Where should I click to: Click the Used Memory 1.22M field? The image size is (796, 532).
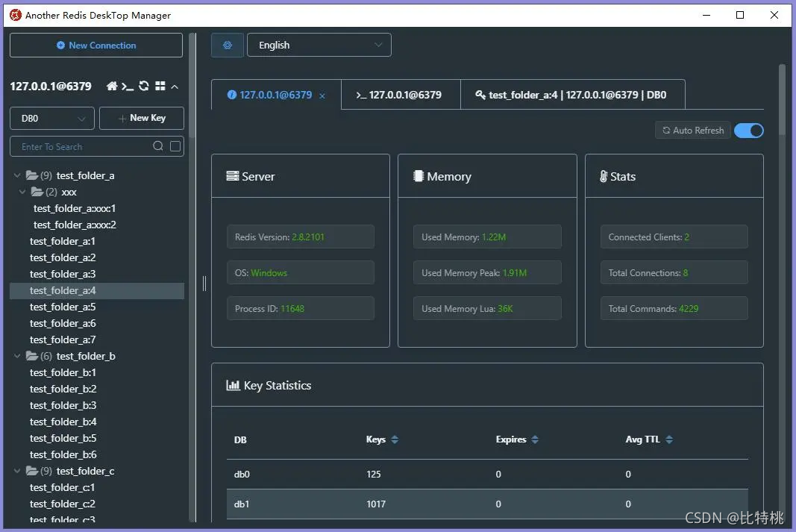pos(487,237)
